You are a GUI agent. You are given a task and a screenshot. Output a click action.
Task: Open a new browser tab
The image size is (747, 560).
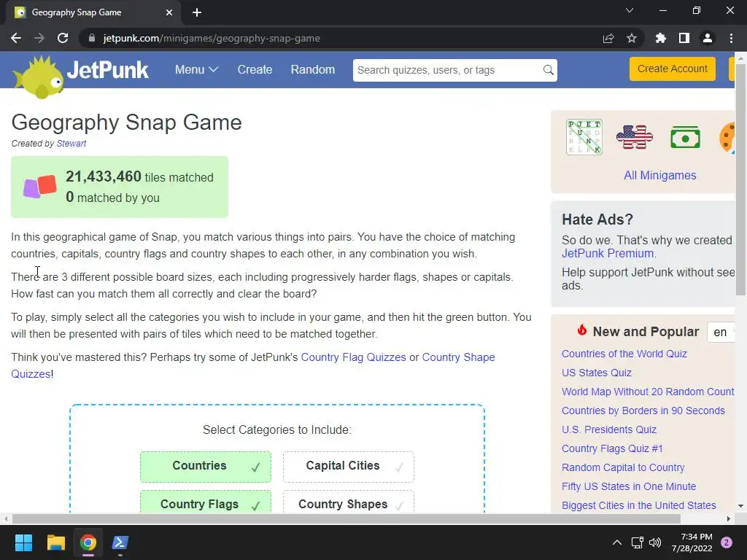197,12
